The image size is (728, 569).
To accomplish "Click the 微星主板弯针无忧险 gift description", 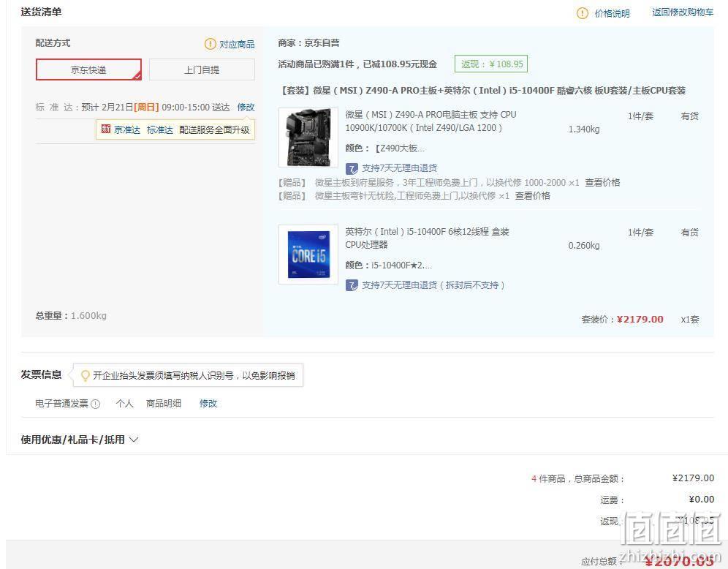I will [412, 195].
